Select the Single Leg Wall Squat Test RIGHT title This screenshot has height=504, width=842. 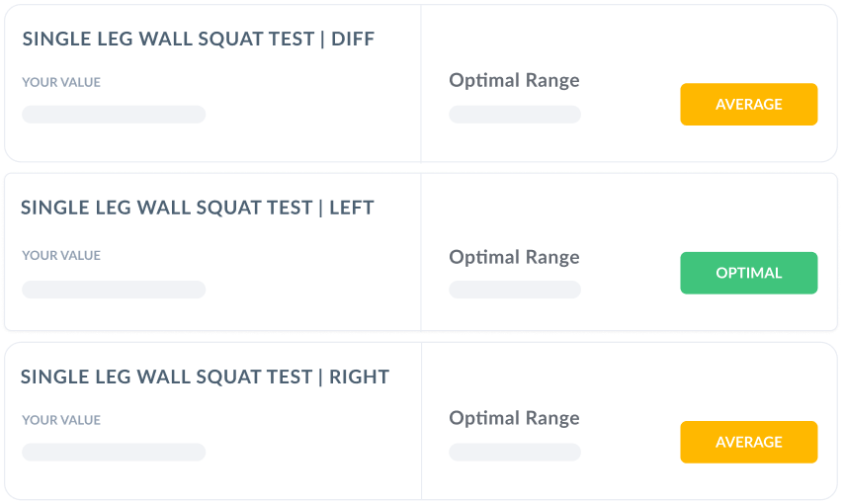pos(205,377)
